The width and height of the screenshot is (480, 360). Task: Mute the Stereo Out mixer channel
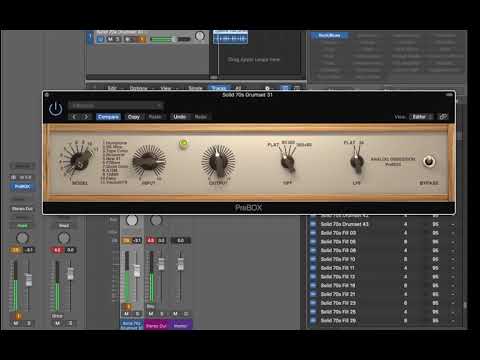(x=151, y=314)
